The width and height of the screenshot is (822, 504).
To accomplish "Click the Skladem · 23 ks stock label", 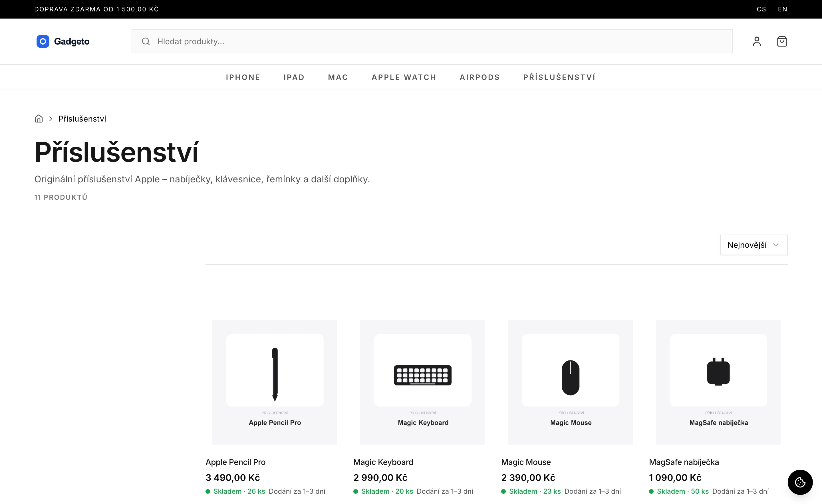I will coord(534,491).
